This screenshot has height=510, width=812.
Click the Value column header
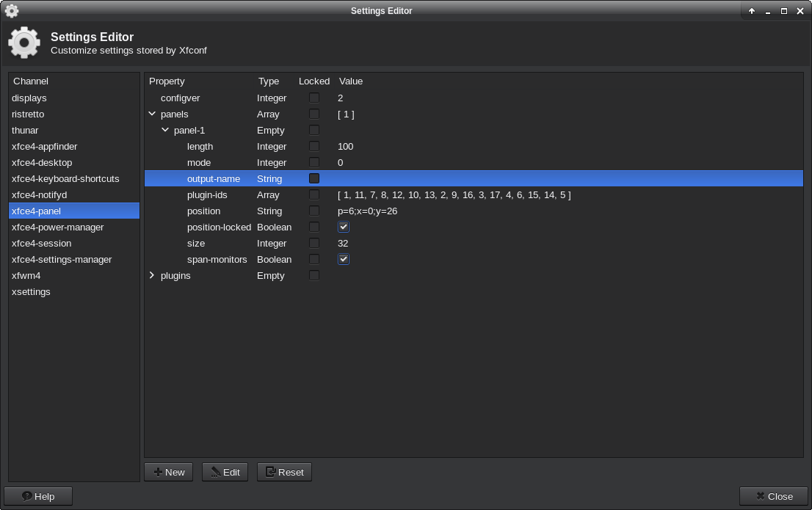351,81
